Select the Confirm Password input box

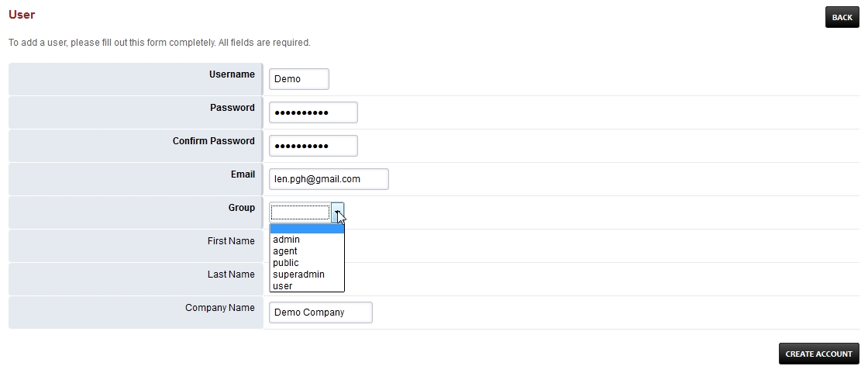pyautogui.click(x=313, y=146)
